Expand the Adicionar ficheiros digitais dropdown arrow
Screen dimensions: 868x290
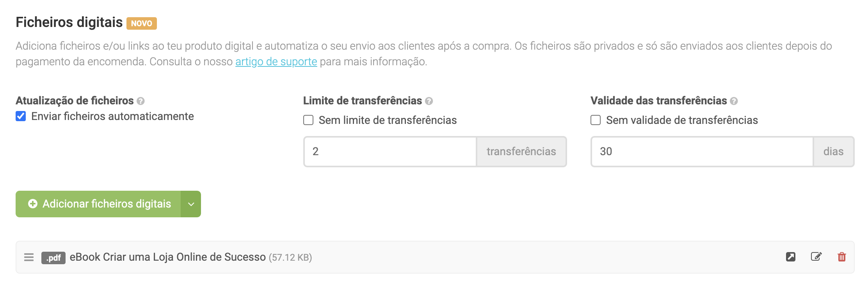coord(191,204)
